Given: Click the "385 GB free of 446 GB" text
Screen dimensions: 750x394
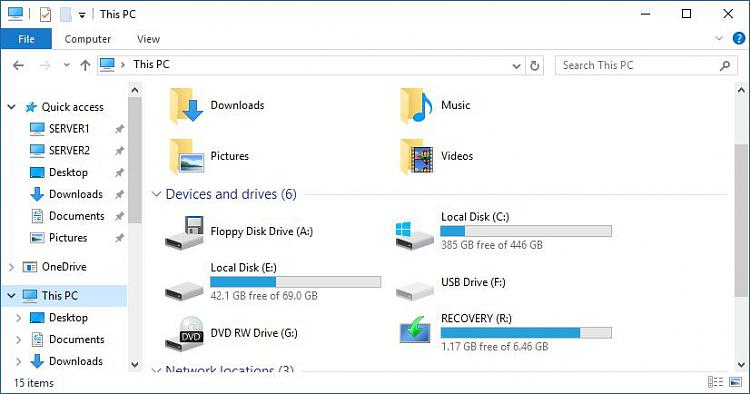Looking at the screenshot, I should (x=492, y=245).
